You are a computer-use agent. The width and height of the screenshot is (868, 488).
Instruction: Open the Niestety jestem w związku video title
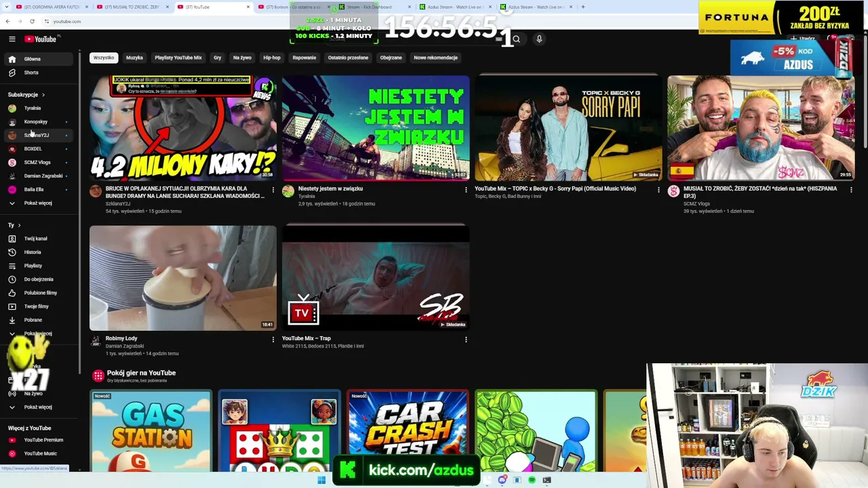tap(331, 189)
